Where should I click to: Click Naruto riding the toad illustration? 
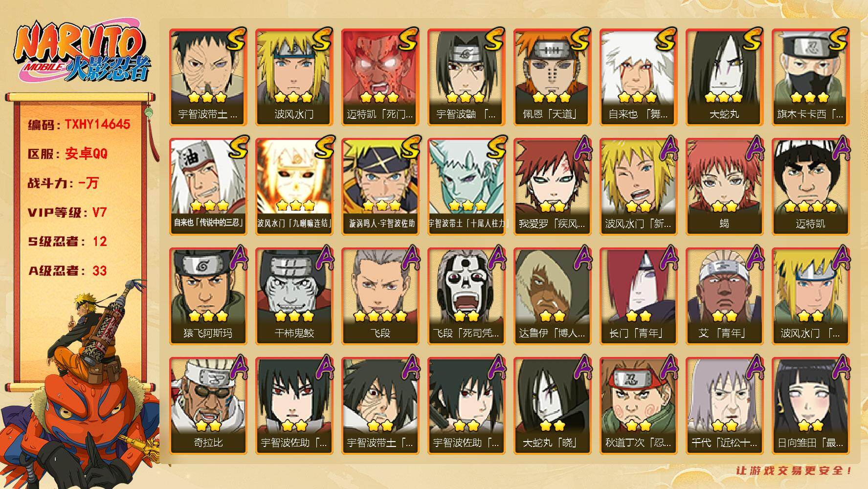tap(81, 384)
